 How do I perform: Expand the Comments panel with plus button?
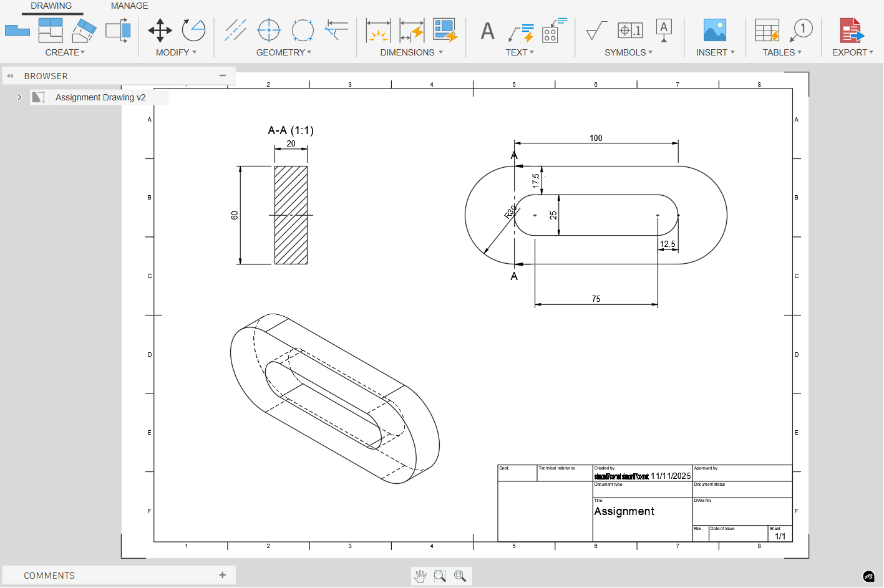click(223, 575)
